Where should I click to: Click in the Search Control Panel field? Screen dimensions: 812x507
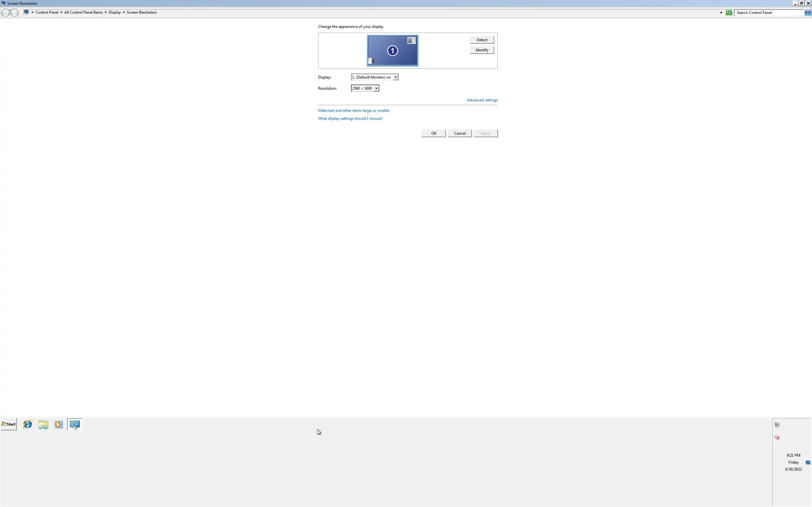[x=768, y=12]
